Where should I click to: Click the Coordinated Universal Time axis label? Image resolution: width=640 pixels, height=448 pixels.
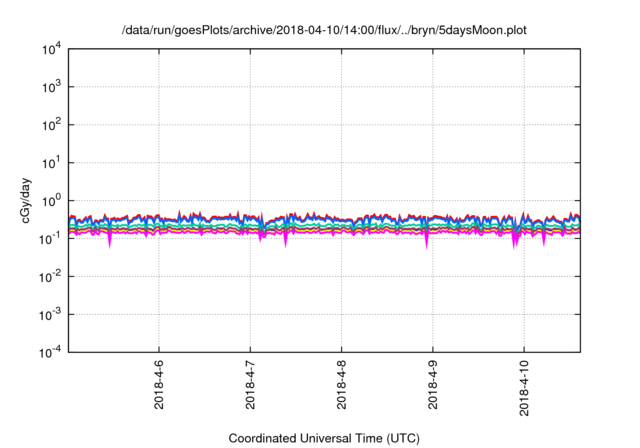pos(323,439)
